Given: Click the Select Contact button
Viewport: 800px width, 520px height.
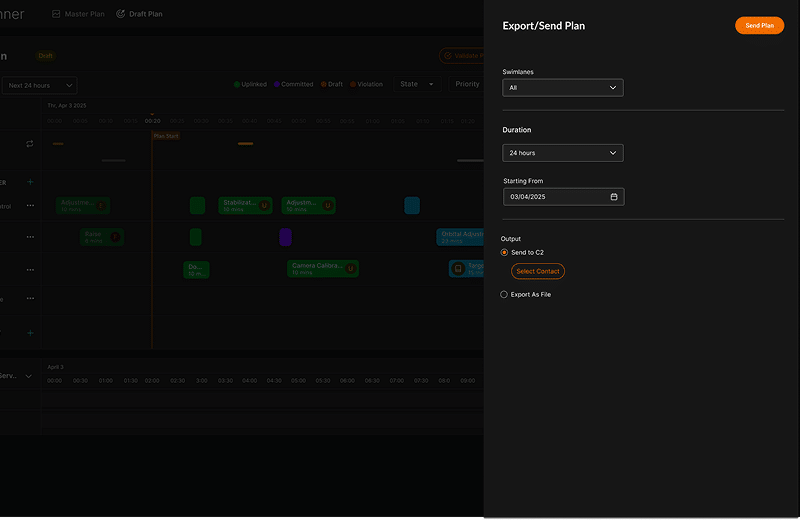Looking at the screenshot, I should click(x=538, y=271).
